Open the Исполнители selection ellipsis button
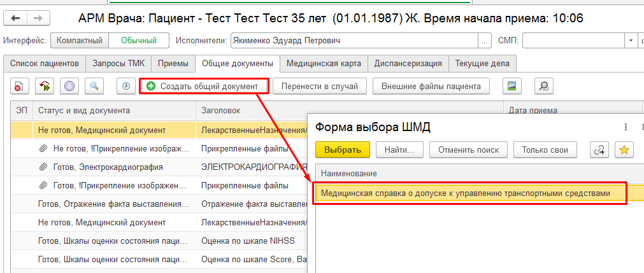Screen dimensions: 644x273 coord(485,41)
